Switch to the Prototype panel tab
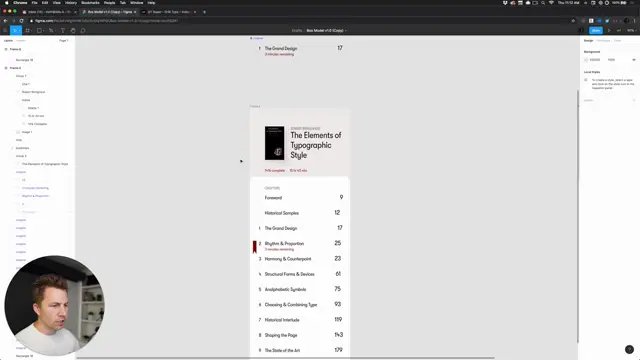Screen dimensions: 640x360 (603, 41)
